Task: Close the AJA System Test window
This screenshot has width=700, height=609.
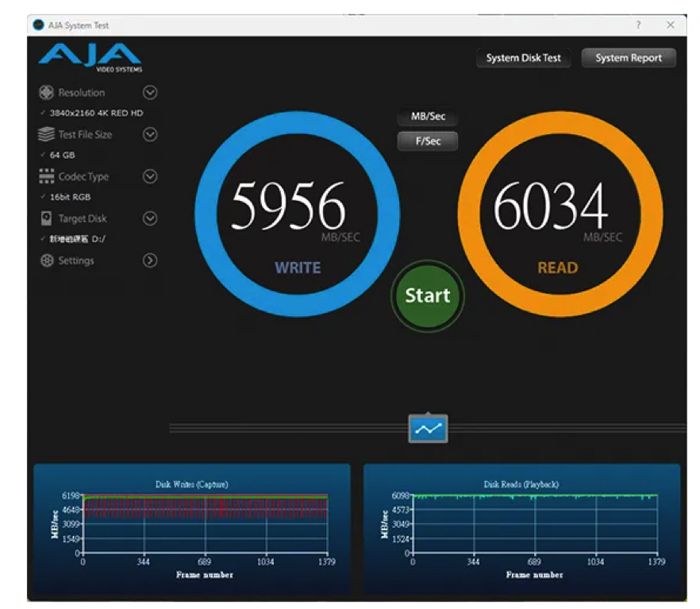Action: (671, 25)
